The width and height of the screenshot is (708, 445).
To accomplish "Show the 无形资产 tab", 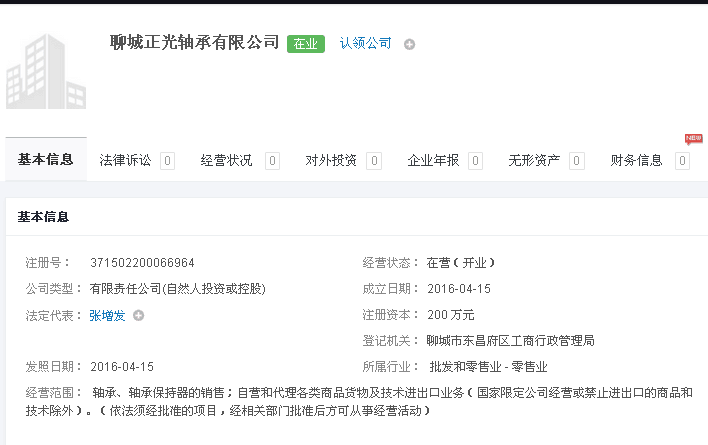I will coord(534,161).
